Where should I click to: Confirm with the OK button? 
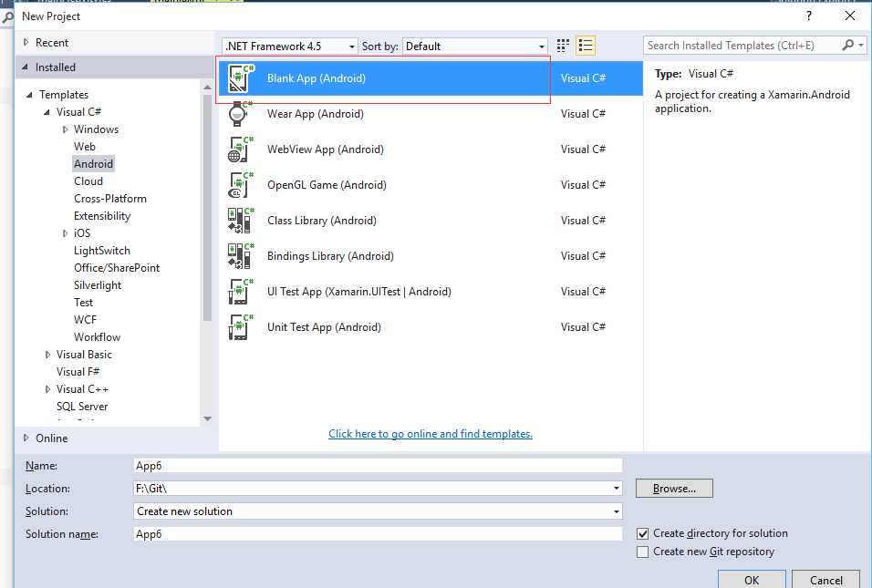pos(752,579)
